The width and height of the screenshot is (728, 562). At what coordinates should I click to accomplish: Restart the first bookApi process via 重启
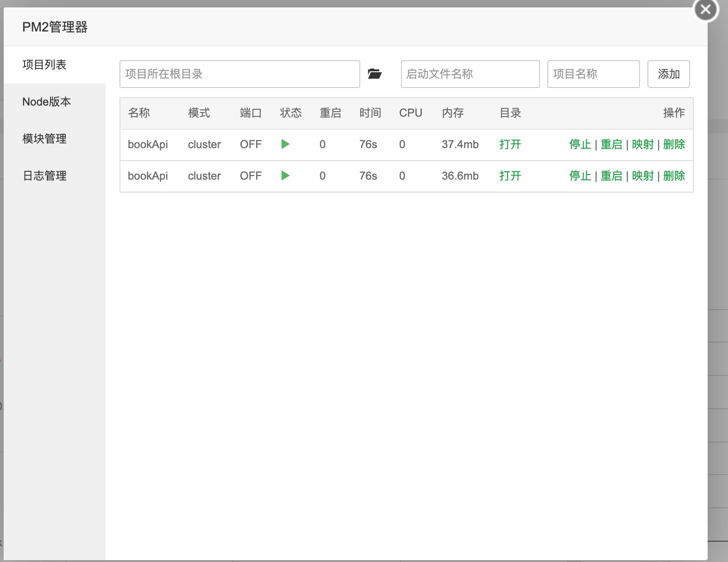(611, 144)
